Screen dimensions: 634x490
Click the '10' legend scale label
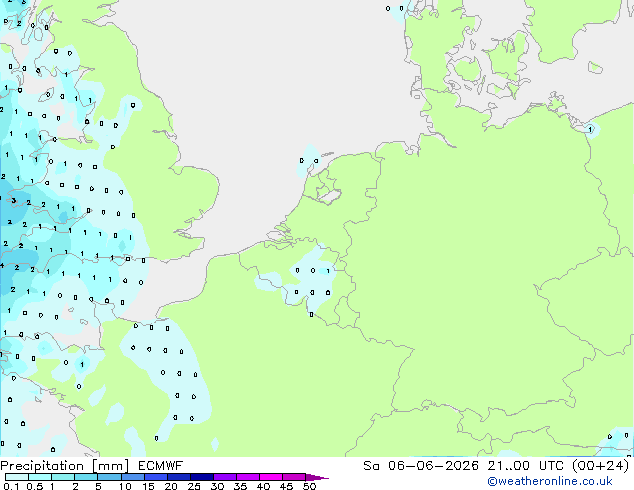125,486
